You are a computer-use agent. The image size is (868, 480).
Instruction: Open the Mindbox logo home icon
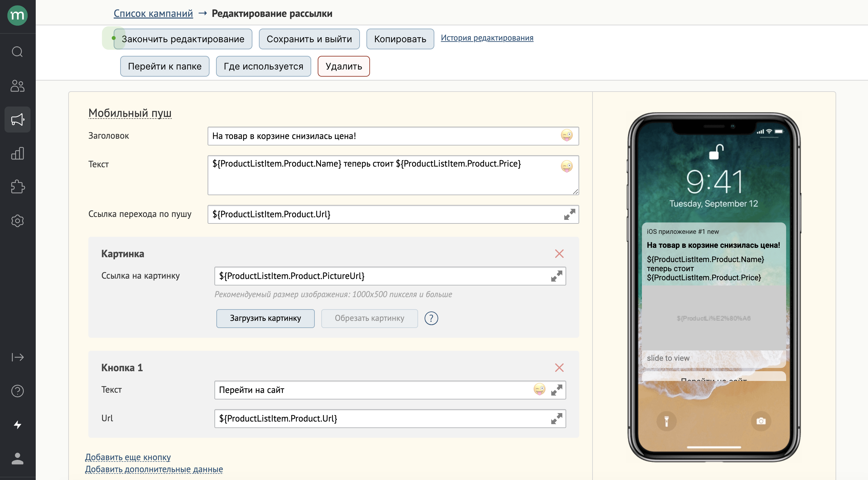click(18, 15)
